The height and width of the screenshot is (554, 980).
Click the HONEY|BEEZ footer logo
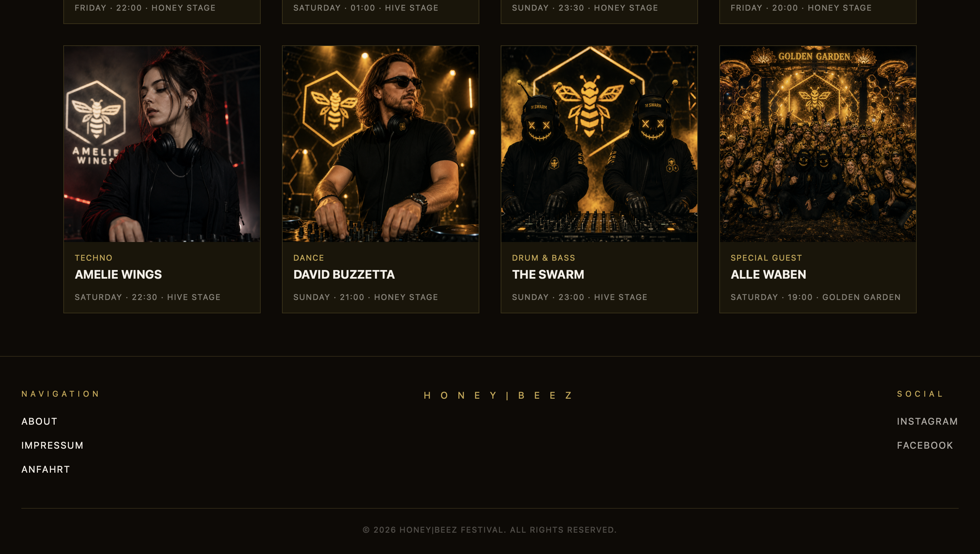click(498, 395)
